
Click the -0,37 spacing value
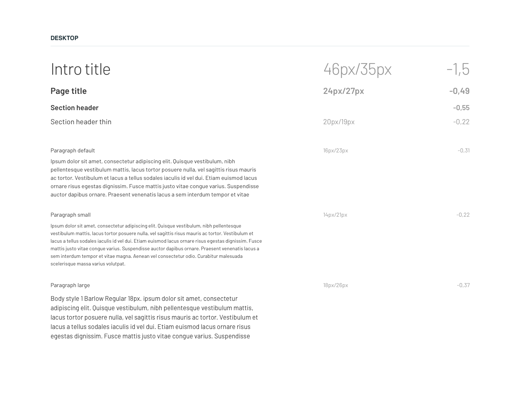(463, 285)
